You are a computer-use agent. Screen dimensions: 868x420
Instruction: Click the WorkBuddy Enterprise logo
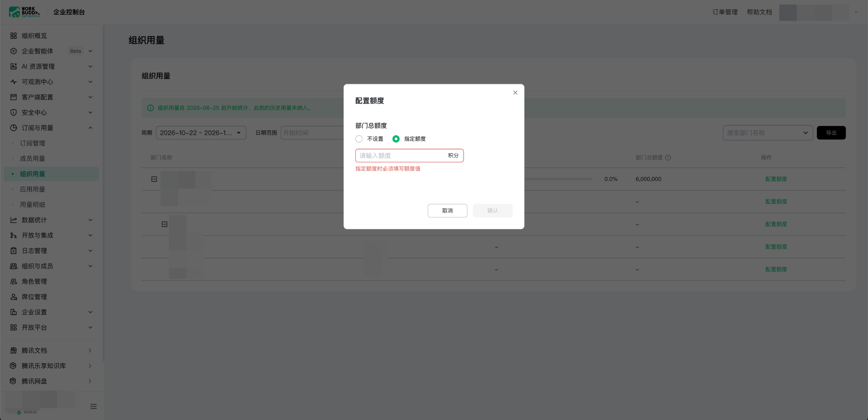[24, 12]
